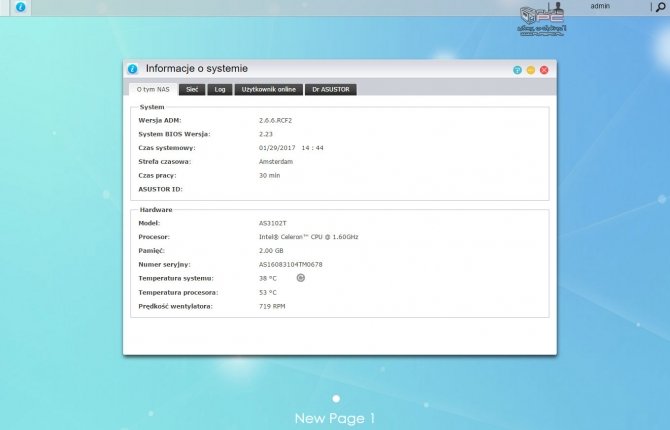Click the uptime value 30 min
This screenshot has height=430, width=670.
(x=269, y=175)
